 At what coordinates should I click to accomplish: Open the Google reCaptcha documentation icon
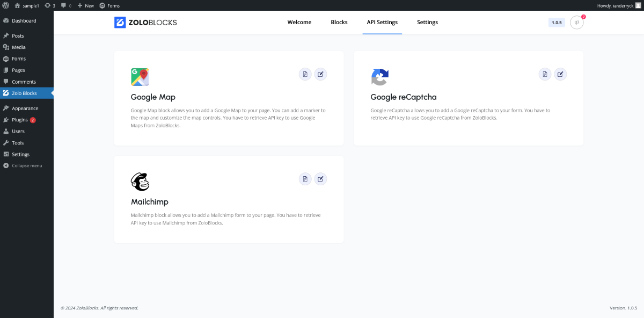(545, 74)
